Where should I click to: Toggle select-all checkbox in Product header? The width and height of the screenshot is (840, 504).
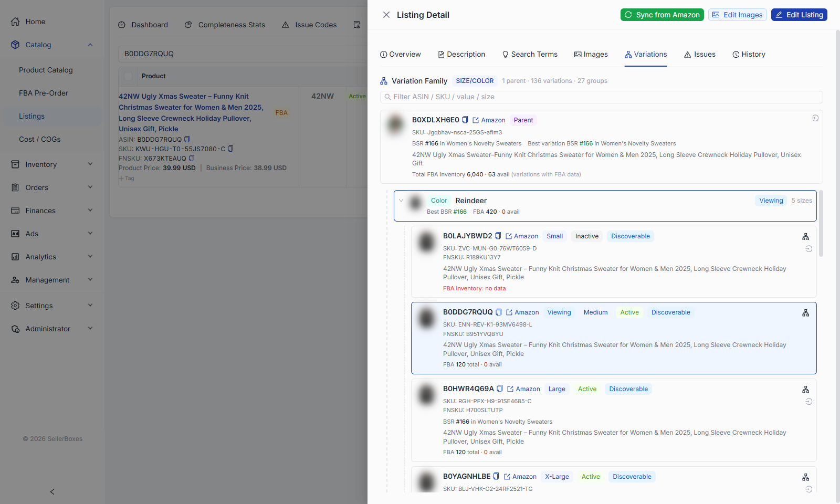coord(128,76)
